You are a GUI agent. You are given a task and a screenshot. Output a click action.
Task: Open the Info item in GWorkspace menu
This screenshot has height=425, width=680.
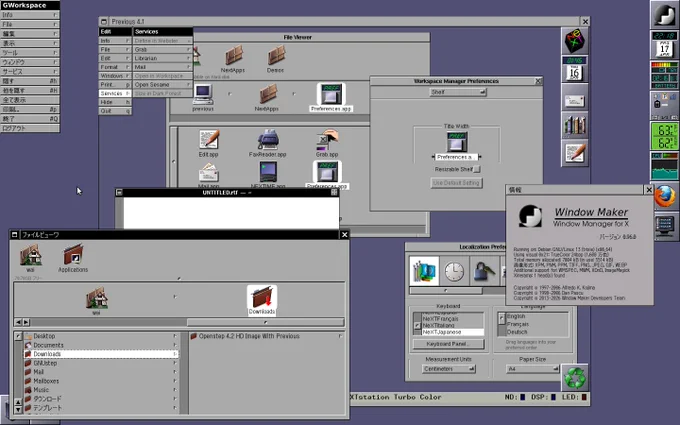pyautogui.click(x=29, y=15)
